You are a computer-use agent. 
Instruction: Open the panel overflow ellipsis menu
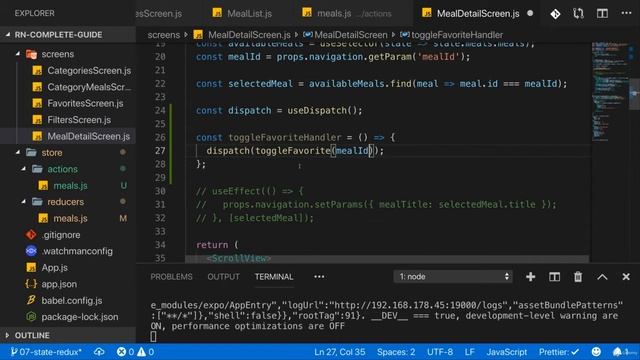tap(319, 277)
